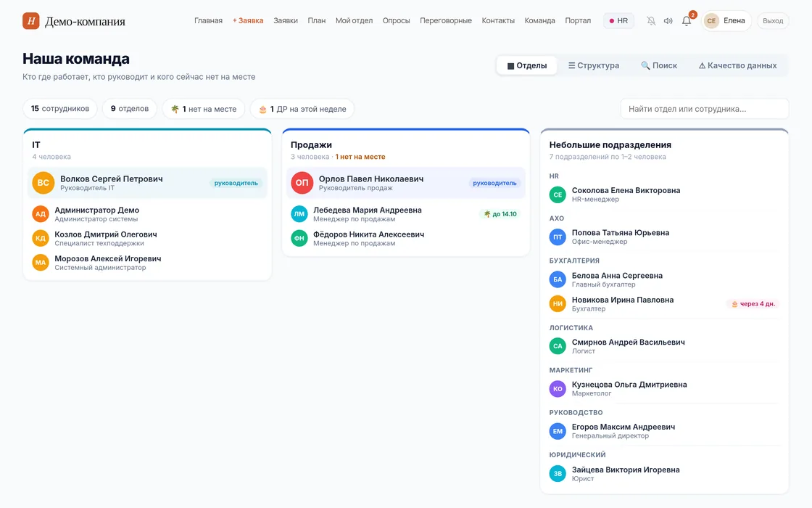Click the orange H company logo

click(x=31, y=21)
